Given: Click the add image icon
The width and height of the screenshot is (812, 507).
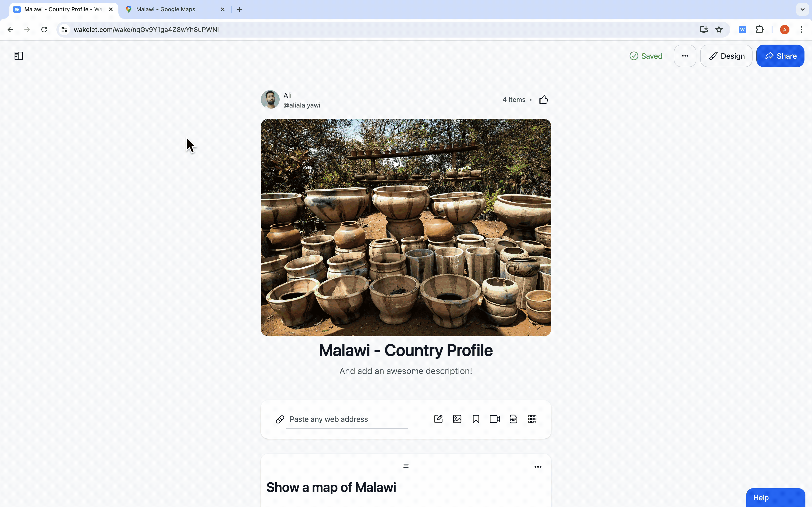Looking at the screenshot, I should click(x=457, y=419).
